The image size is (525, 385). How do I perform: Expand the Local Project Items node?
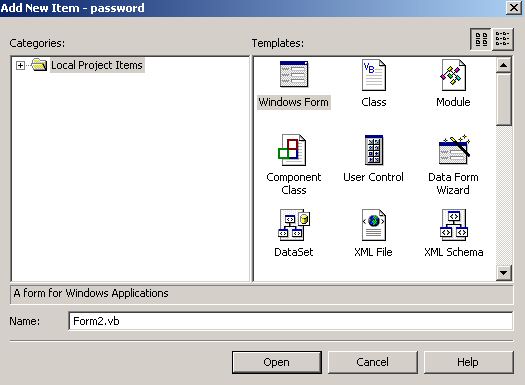tap(20, 65)
